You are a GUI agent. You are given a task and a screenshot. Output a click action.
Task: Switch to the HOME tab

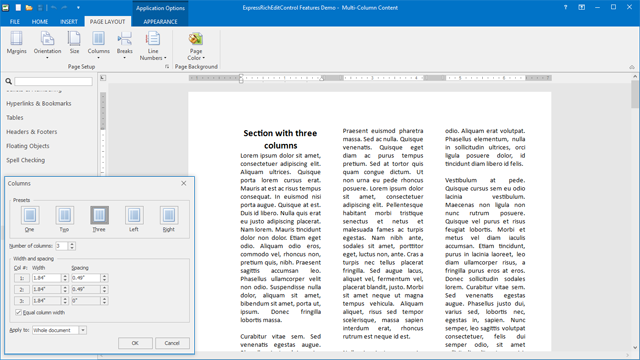click(x=40, y=22)
